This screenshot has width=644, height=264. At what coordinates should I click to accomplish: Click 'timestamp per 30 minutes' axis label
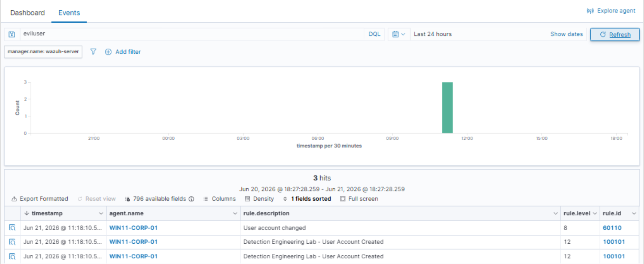pyautogui.click(x=329, y=146)
